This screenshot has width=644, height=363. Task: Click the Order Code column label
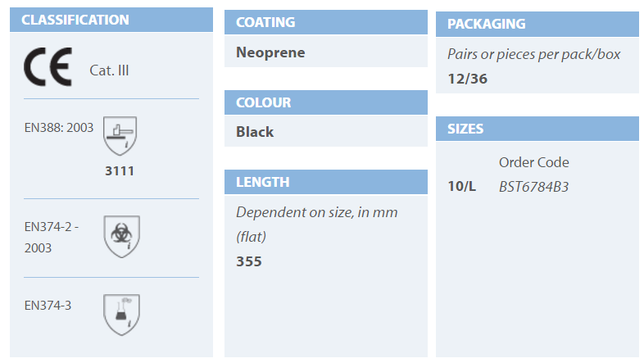[x=534, y=162]
